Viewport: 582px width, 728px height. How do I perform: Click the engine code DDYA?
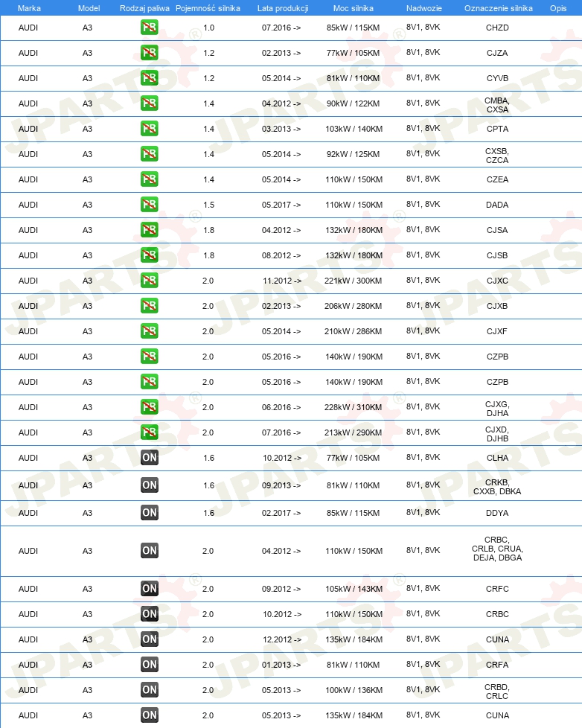click(497, 513)
